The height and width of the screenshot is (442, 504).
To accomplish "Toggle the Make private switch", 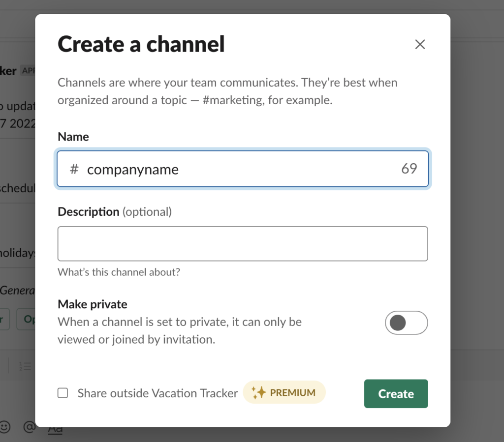I will tap(407, 323).
